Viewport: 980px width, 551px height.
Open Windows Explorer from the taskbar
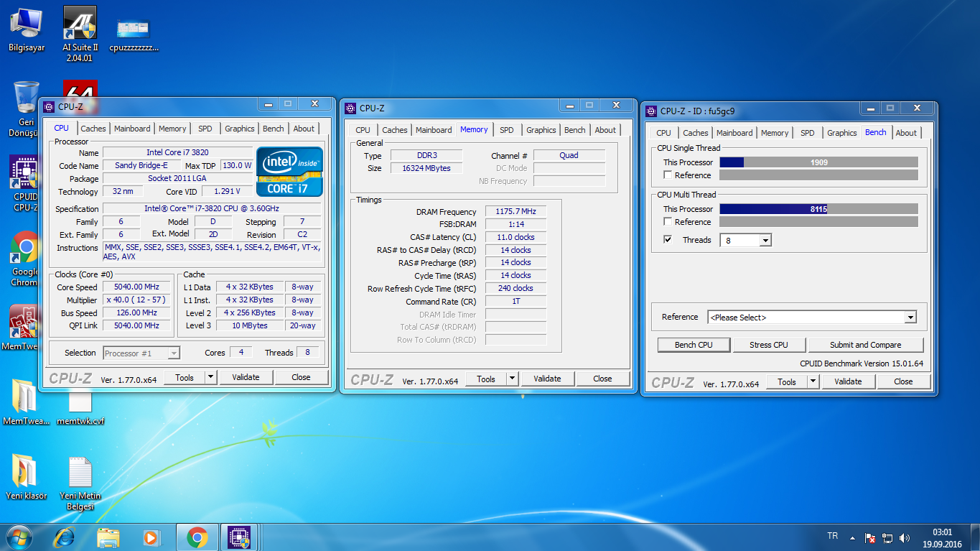click(x=108, y=537)
